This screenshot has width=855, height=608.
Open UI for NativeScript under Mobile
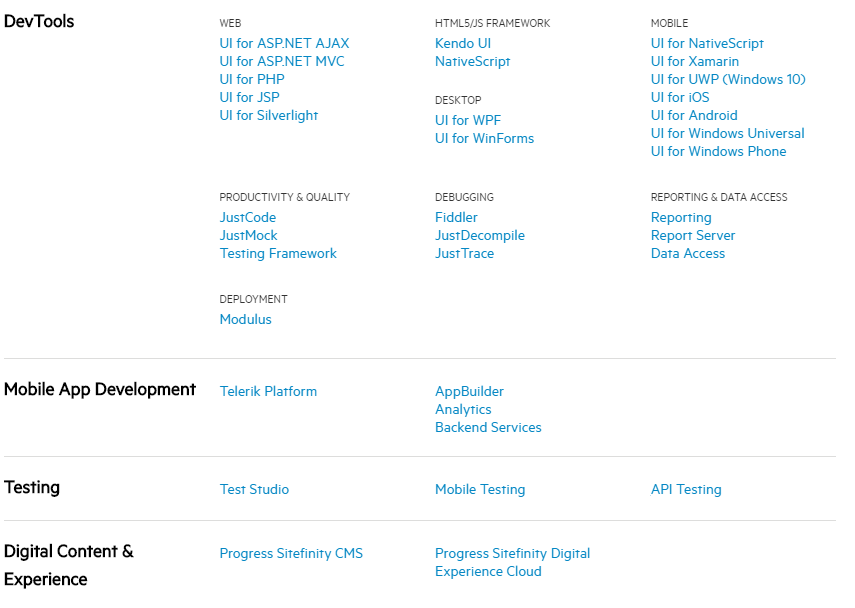click(x=707, y=44)
